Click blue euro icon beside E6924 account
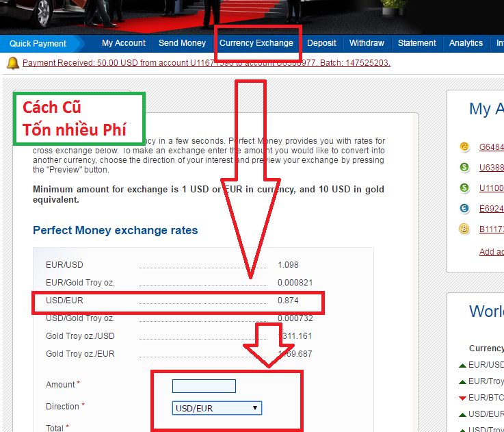This screenshot has width=504, height=432. (464, 208)
